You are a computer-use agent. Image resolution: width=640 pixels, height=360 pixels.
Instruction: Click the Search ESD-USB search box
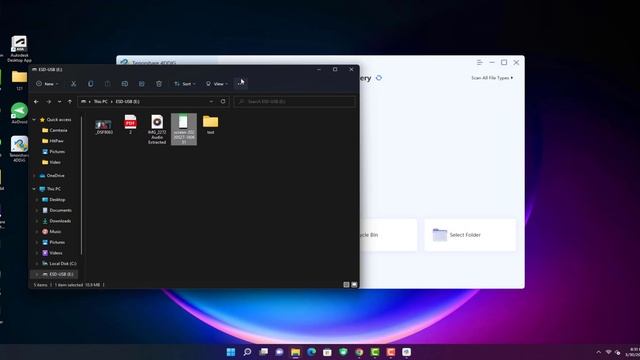coord(295,102)
